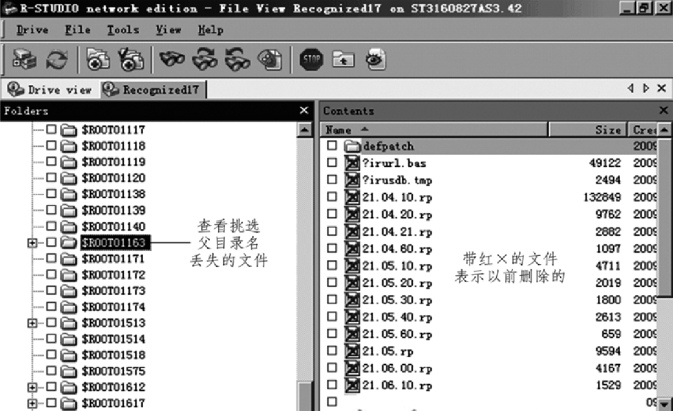Click the deleted file icon of ?irurl.bas

352,163
